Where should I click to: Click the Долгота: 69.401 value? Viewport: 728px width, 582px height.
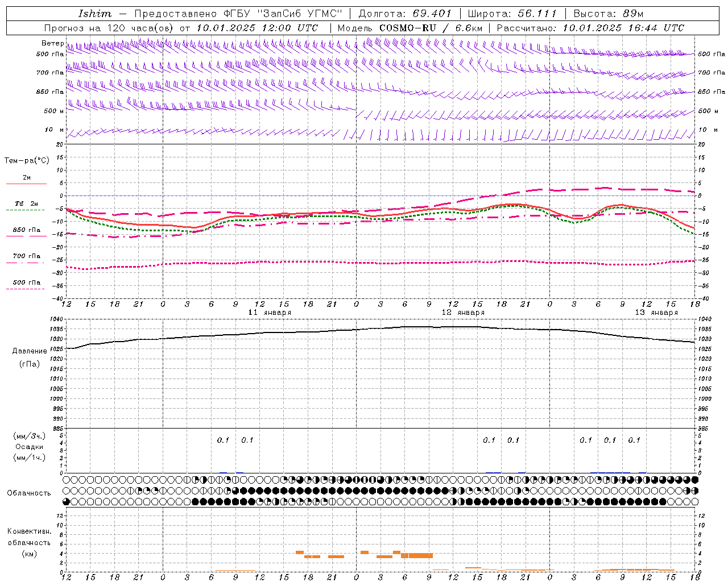405,14
